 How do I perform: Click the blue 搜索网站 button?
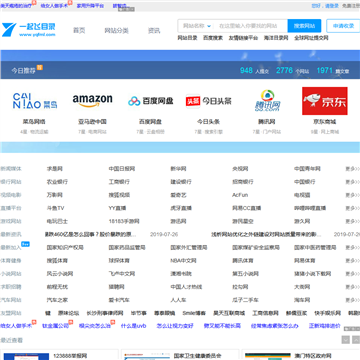pos(304,26)
